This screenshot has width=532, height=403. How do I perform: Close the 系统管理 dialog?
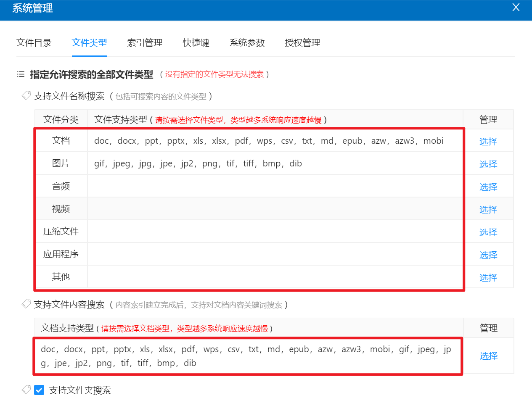[x=516, y=8]
